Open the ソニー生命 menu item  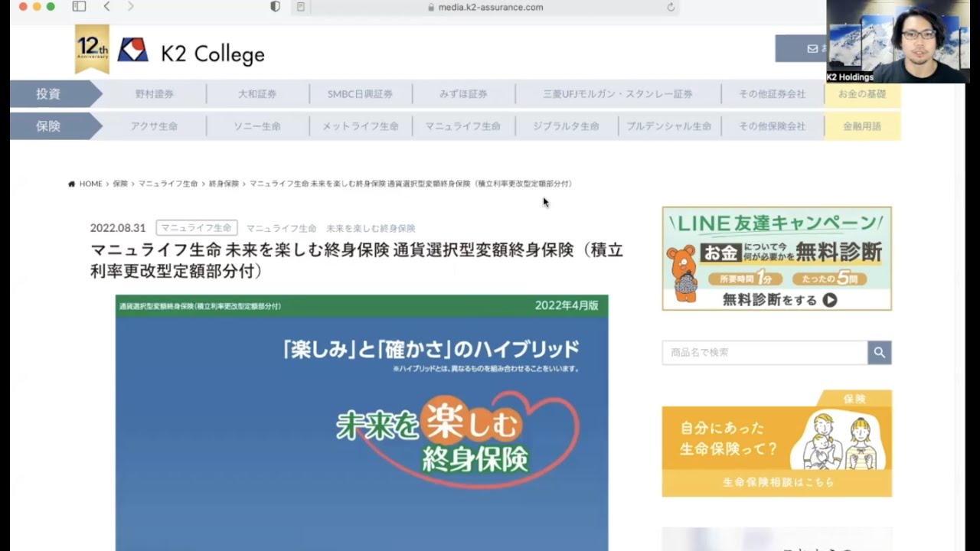[x=257, y=126]
